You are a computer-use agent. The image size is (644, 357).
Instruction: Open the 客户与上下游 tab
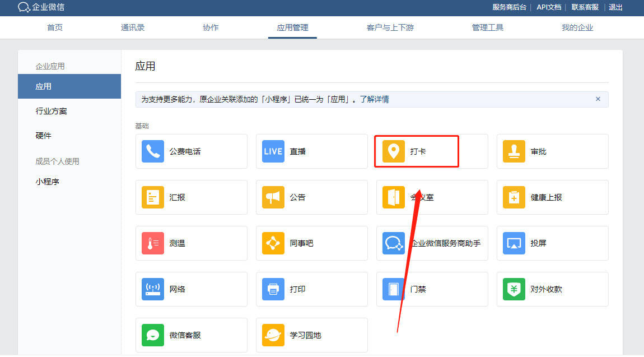click(390, 27)
